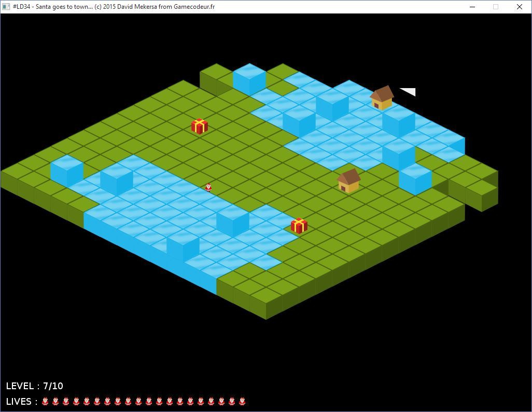The height and width of the screenshot is (412, 532).
Task: Close the Santa goes to town game window
Action: click(x=519, y=7)
